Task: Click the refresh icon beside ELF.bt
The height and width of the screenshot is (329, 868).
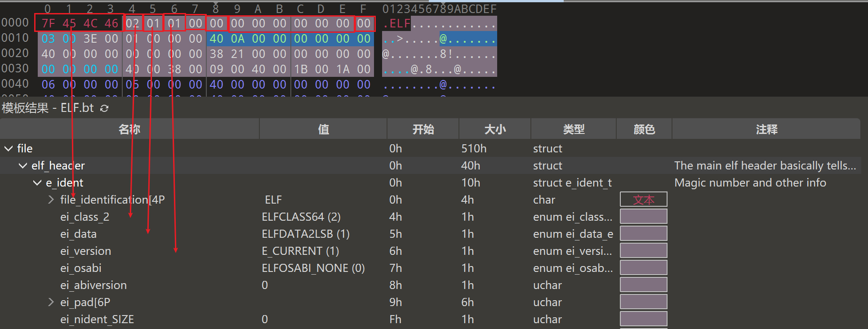Action: pos(104,108)
